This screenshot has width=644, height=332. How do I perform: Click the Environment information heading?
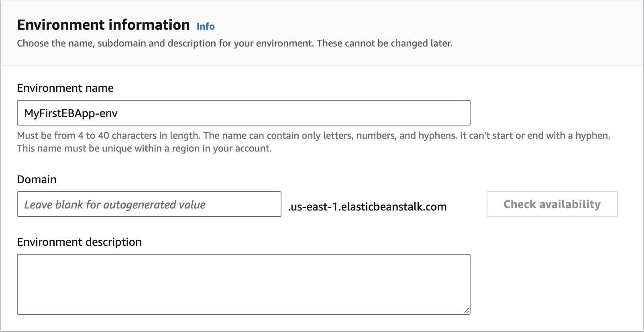[103, 25]
